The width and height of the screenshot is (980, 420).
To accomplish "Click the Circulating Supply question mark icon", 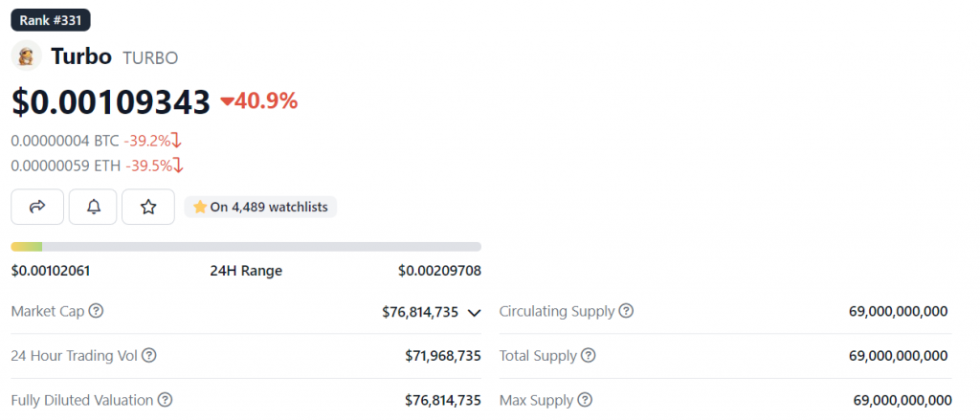I will (626, 311).
